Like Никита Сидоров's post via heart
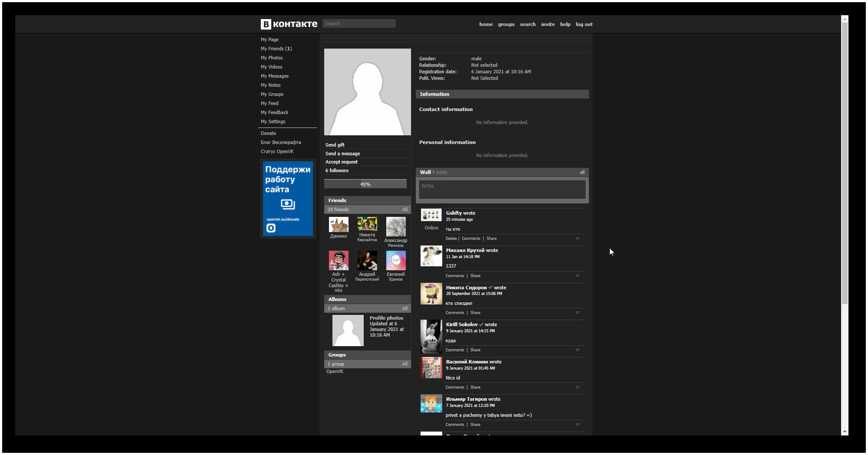The image size is (868, 455). [x=577, y=313]
